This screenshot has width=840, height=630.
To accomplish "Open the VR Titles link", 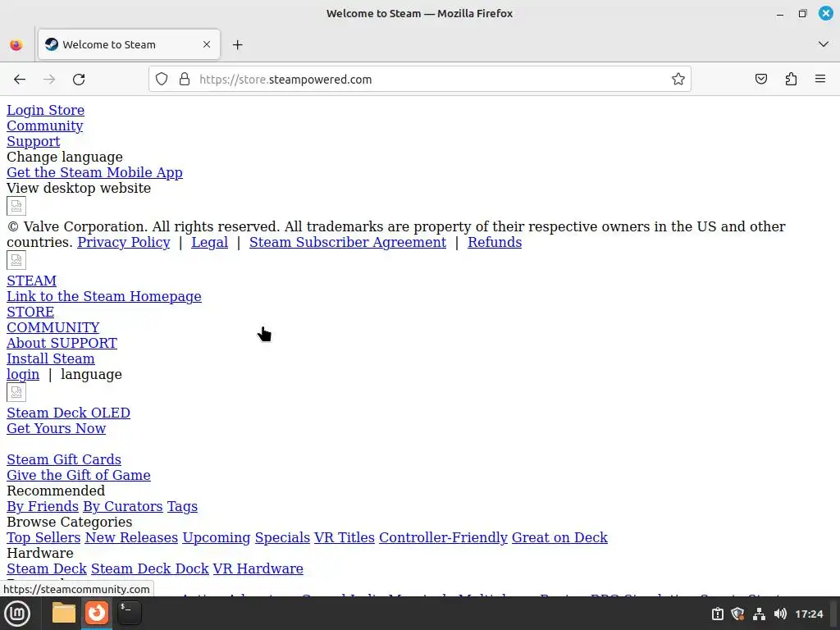I will pos(345,537).
